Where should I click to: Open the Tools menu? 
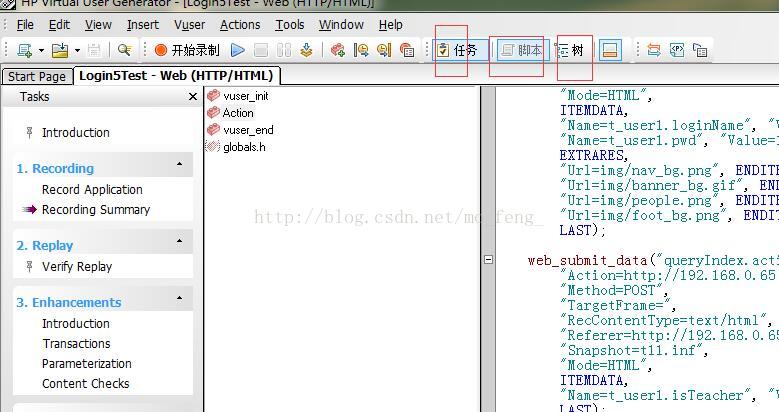pos(290,25)
